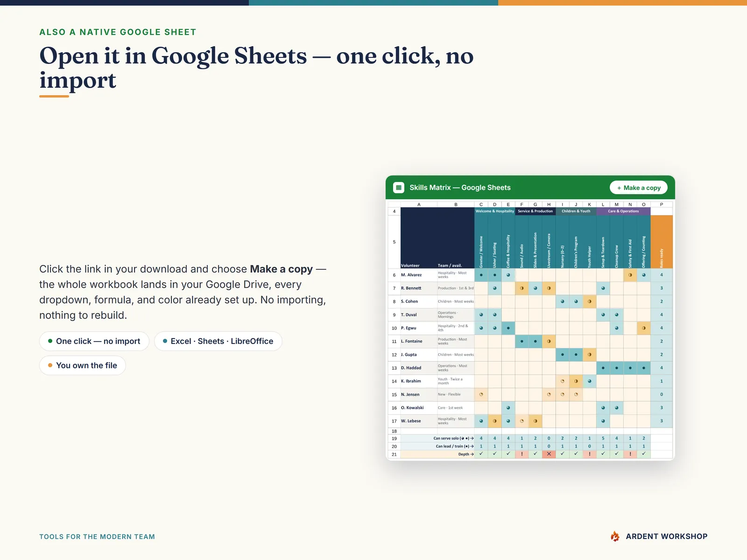This screenshot has height=560, width=747.
Task: Click the checkmark depth cell under Offering / Counting
Action: [x=643, y=455]
